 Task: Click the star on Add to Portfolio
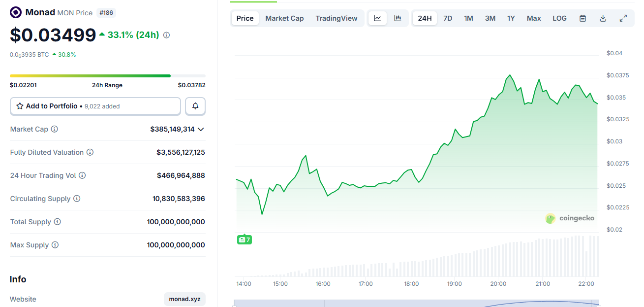[x=20, y=106]
